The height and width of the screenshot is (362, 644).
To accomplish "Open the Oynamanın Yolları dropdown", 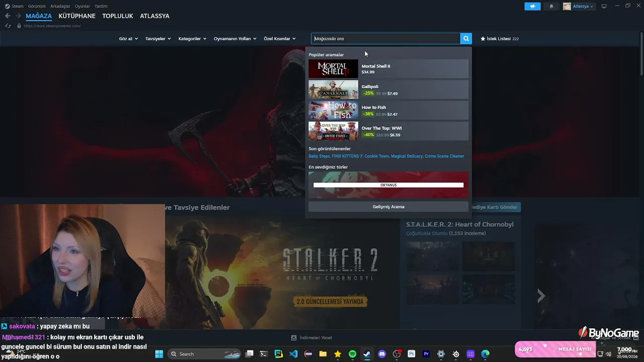I will 235,39.
